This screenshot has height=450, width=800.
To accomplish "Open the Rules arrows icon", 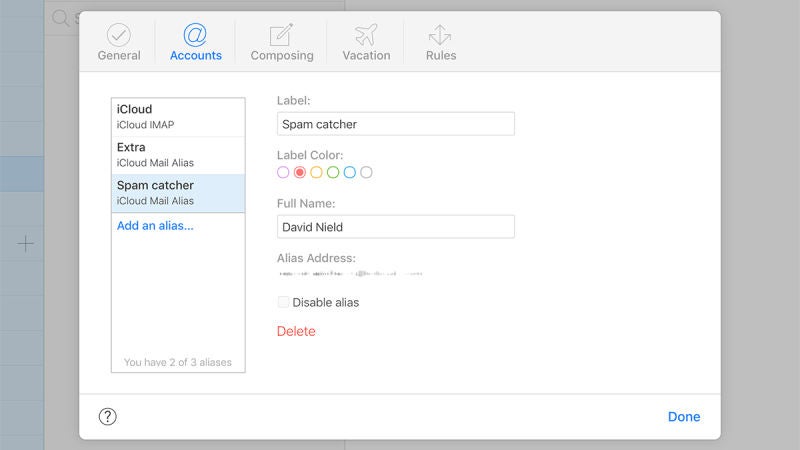I will 440,34.
